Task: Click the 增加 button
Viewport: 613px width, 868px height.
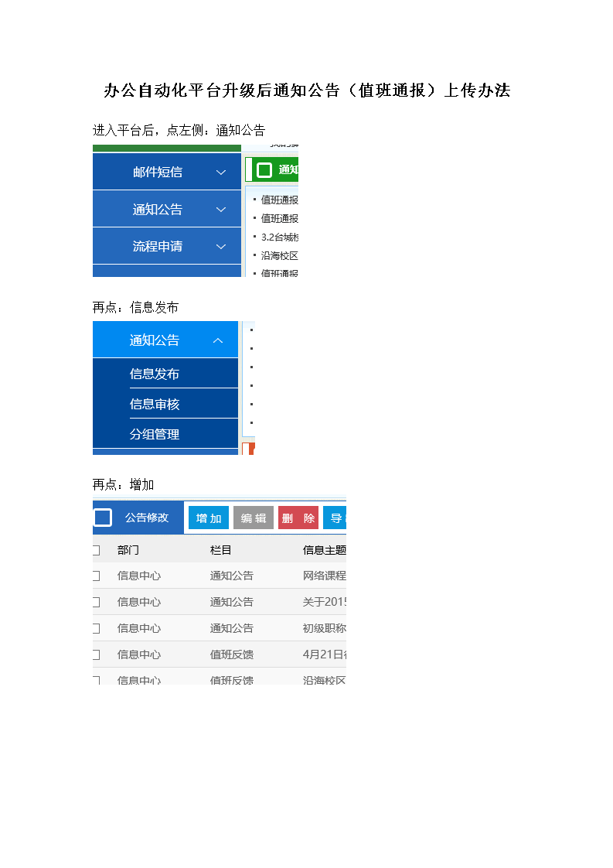Action: point(209,518)
